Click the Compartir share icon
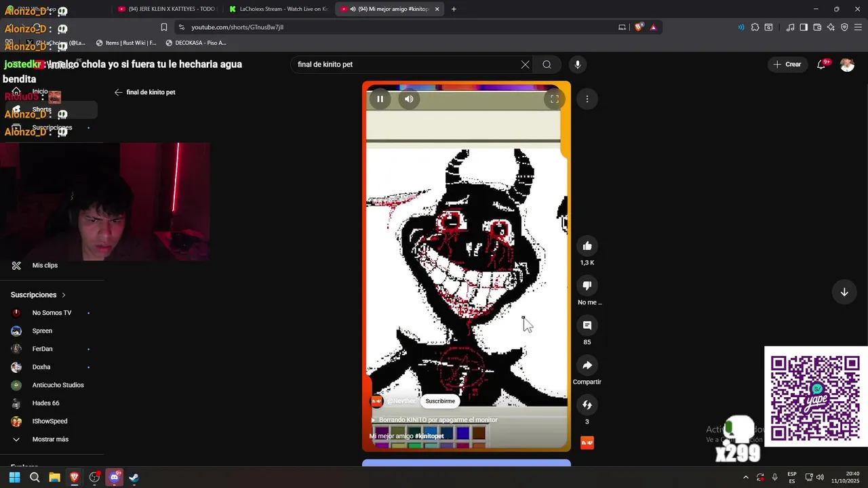 [x=587, y=365]
